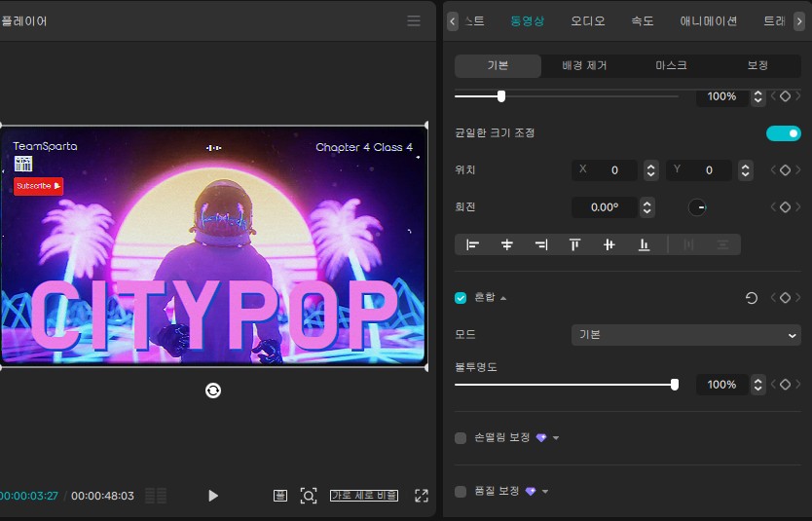This screenshot has height=521, width=812.
Task: Add an opacity keyframe diamond
Action: tap(785, 385)
